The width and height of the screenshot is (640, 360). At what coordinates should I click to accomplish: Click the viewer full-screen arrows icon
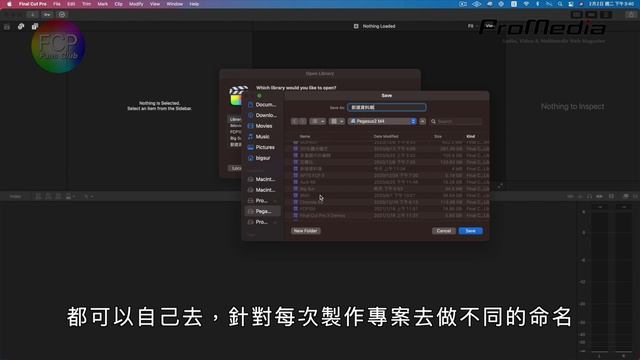point(500,186)
